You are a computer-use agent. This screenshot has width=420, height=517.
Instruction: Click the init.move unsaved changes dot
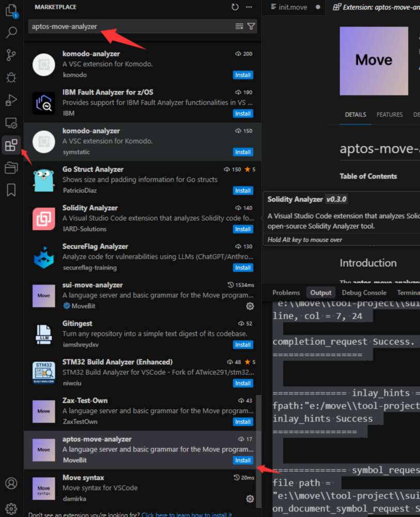[x=318, y=7]
